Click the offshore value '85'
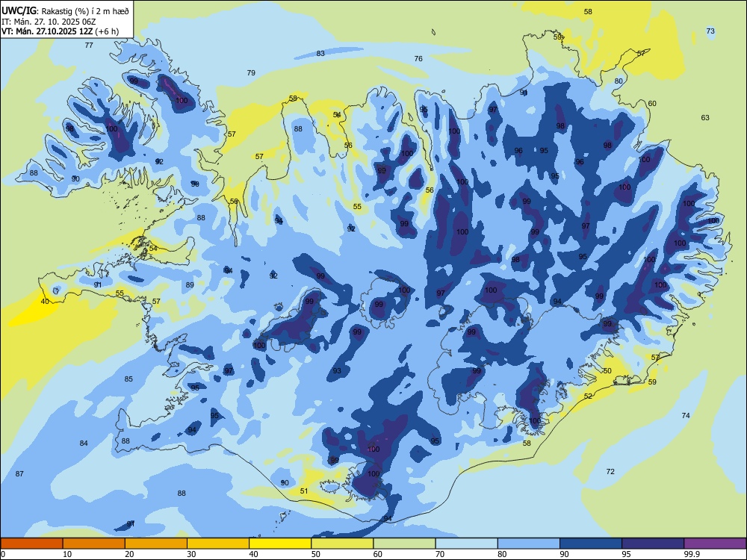The width and height of the screenshot is (747, 560). pyautogui.click(x=128, y=379)
